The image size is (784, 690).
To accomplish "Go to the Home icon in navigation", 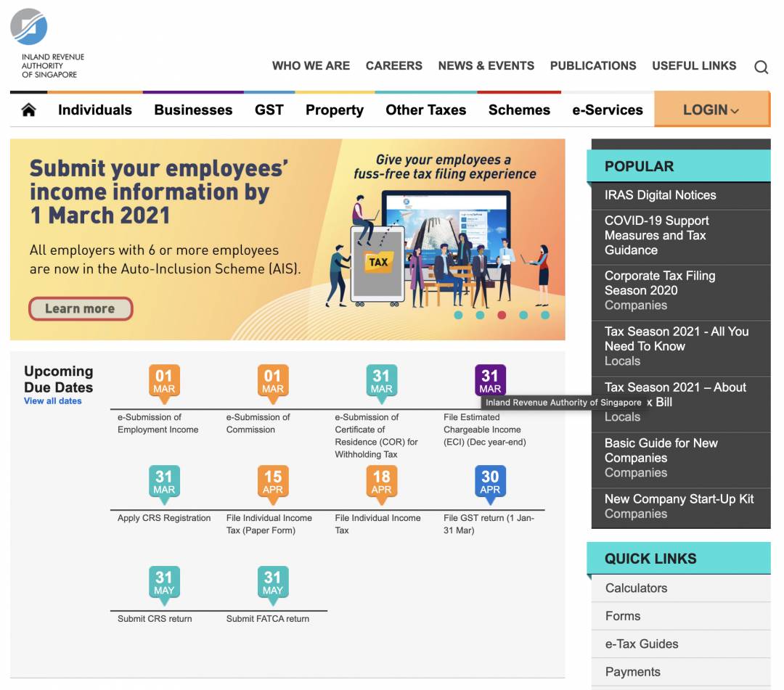I will 28,110.
